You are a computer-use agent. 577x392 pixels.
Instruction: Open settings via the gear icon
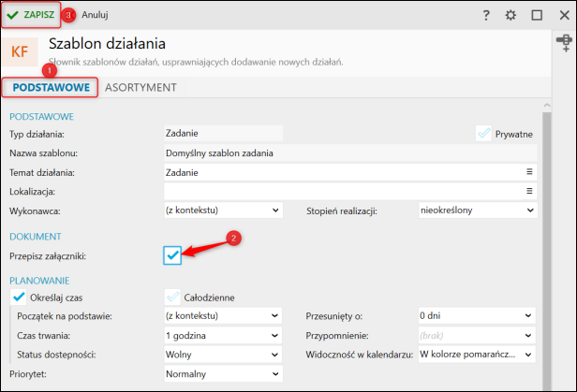[510, 15]
